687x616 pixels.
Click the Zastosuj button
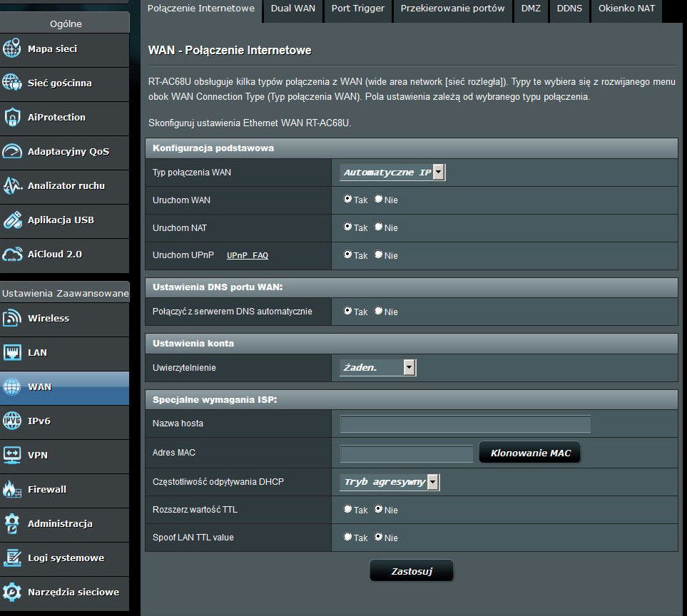coord(411,571)
